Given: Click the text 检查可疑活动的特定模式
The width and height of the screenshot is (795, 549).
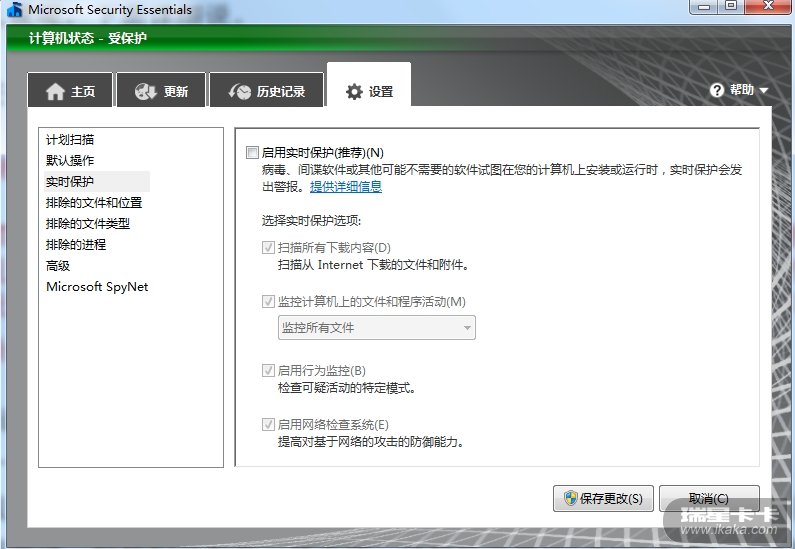Looking at the screenshot, I should 347,388.
